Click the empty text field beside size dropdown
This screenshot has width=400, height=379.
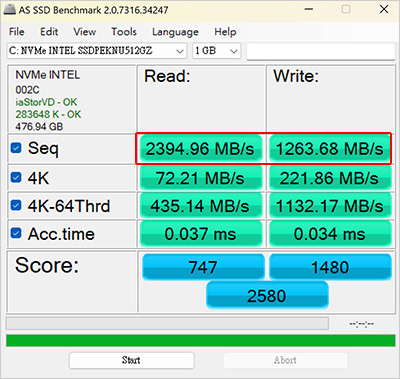[x=321, y=51]
